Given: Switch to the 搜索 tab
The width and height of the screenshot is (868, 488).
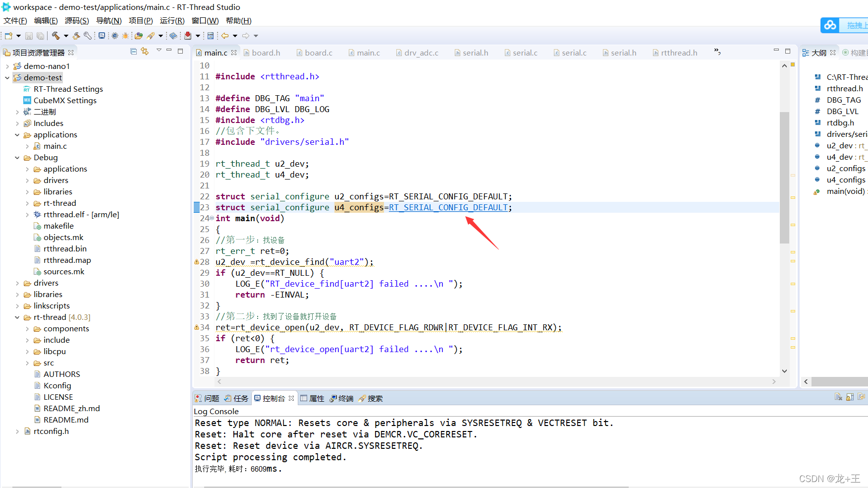Looking at the screenshot, I should 371,398.
